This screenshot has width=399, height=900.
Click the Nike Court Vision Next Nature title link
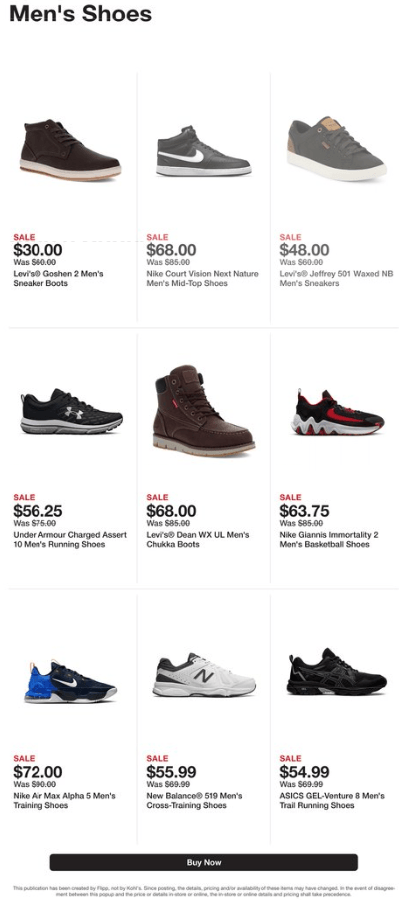203,278
